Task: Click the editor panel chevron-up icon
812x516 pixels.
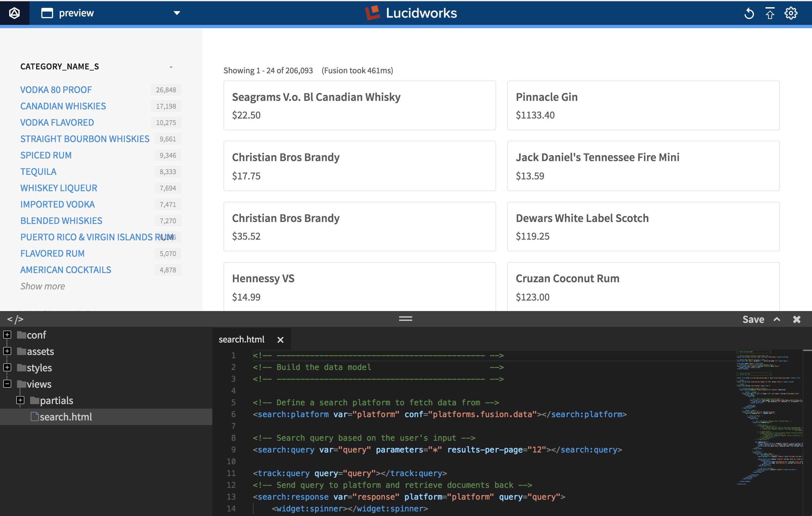Action: click(x=777, y=319)
